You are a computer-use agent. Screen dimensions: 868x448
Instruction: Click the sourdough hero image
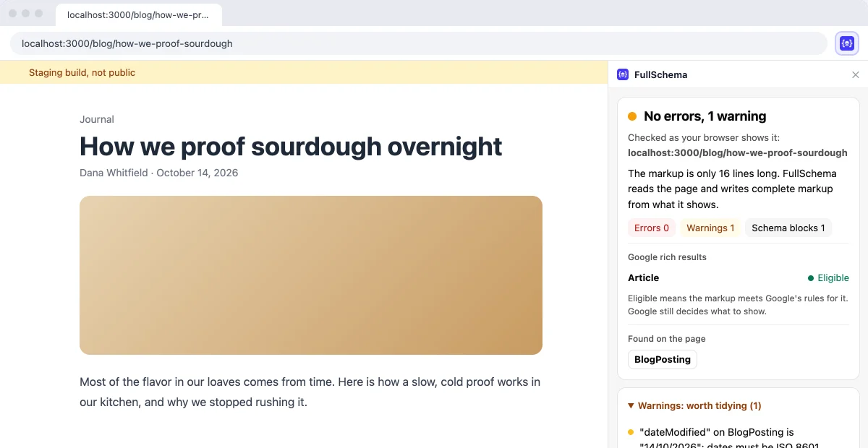(311, 275)
